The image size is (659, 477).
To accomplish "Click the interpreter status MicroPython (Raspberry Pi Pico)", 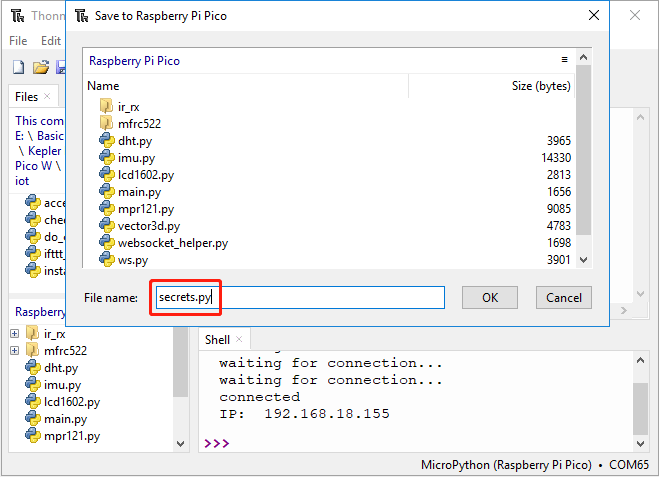I will (506, 465).
